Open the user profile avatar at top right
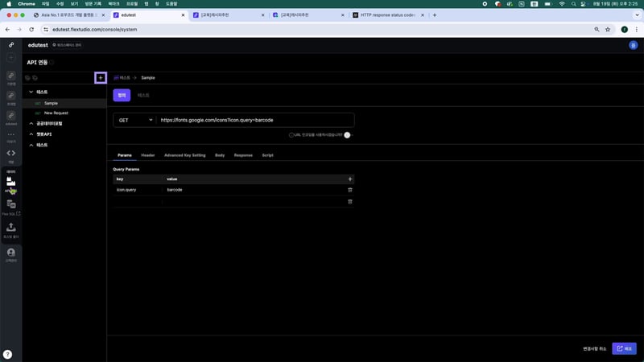 pyautogui.click(x=633, y=45)
